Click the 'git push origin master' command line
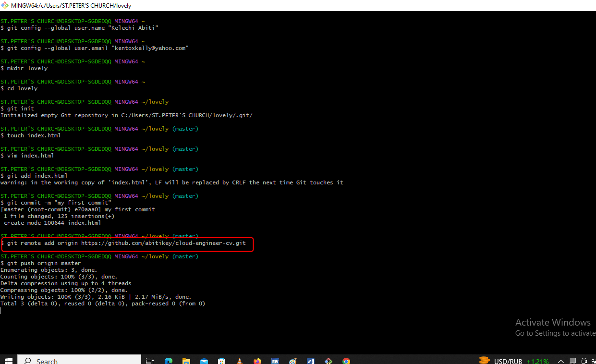 [x=41, y=263]
